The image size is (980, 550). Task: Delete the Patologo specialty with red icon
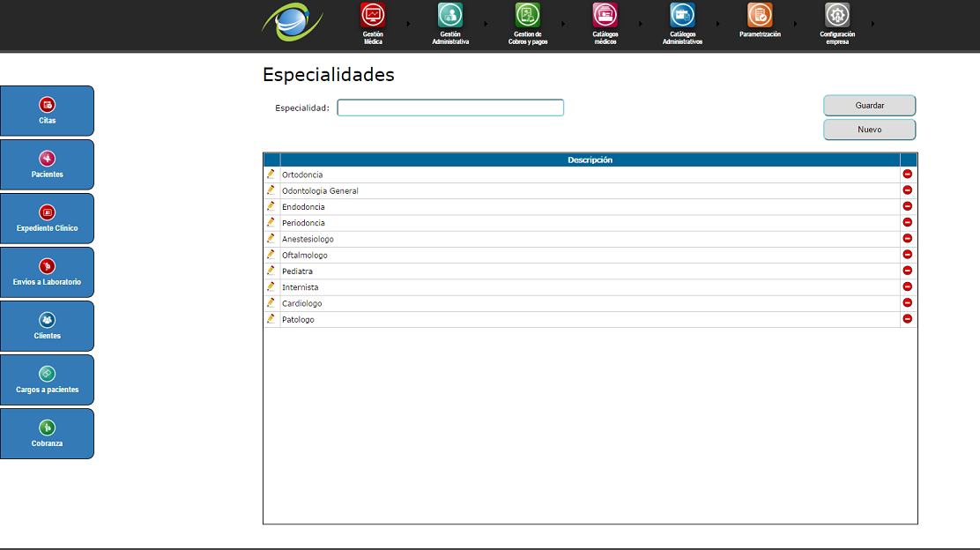[x=907, y=319]
